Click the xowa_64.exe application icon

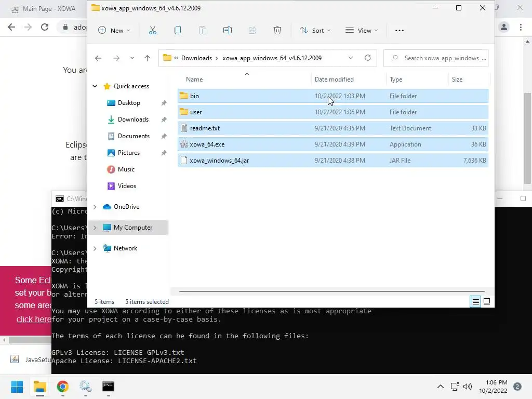[x=184, y=144]
